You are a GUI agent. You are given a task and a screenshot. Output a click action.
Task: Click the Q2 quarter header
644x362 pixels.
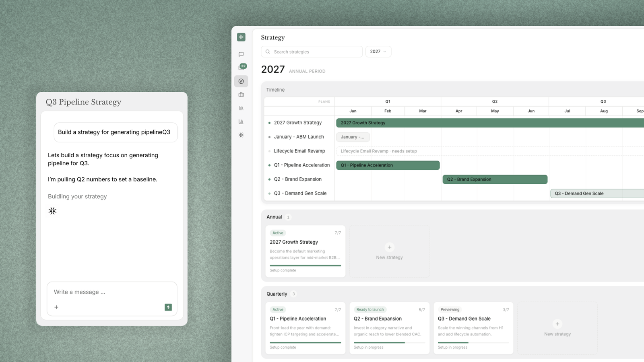tap(495, 101)
